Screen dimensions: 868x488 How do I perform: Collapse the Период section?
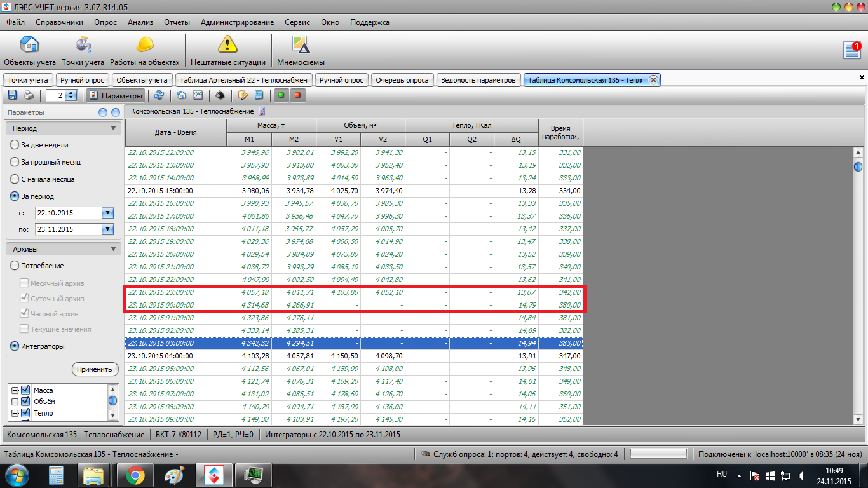pos(113,128)
